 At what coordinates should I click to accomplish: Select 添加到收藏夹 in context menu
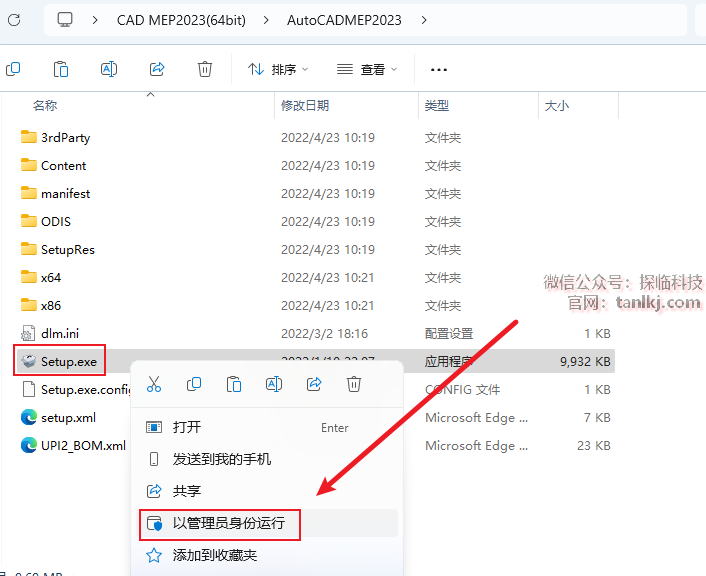tap(268, 555)
